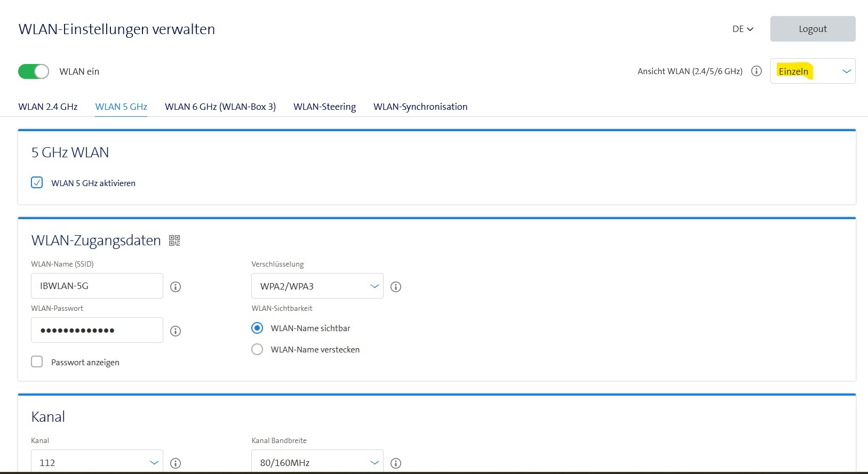This screenshot has height=474, width=868.
Task: Click info icon beside WLAN-Passwort field
Action: pos(175,331)
